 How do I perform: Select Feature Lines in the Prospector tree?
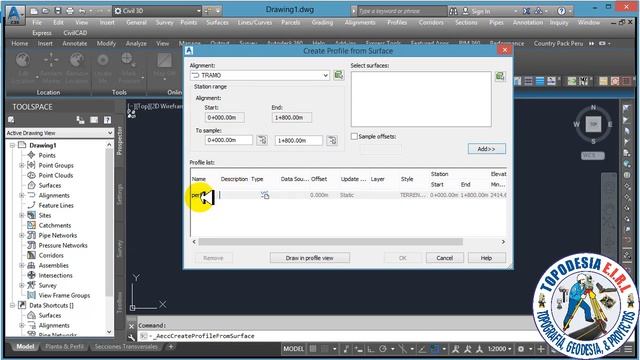click(x=56, y=205)
